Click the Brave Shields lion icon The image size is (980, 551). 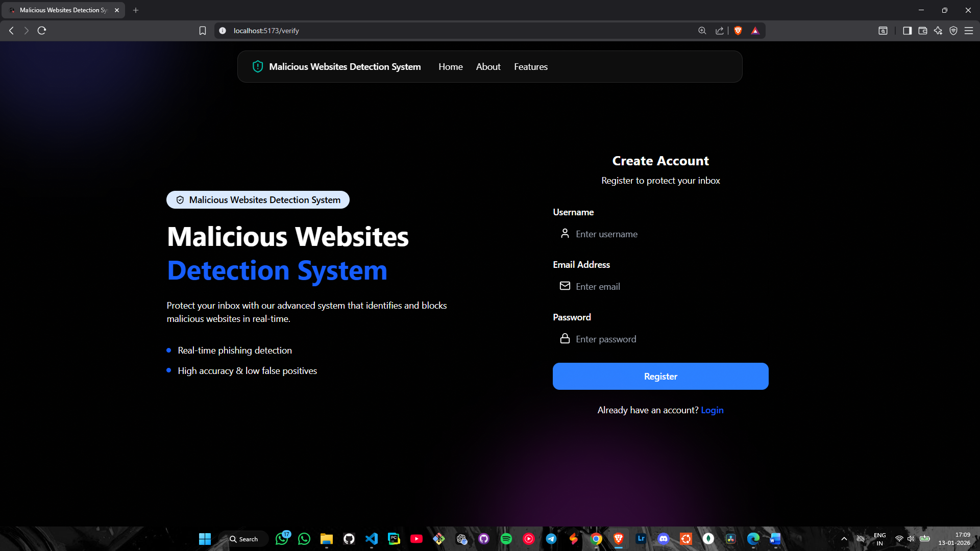click(738, 31)
